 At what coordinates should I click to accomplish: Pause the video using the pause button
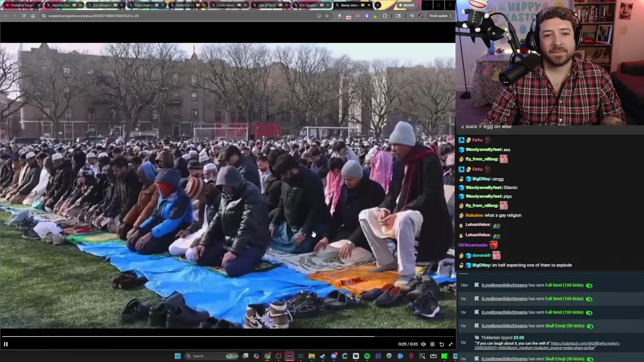[x=6, y=344]
